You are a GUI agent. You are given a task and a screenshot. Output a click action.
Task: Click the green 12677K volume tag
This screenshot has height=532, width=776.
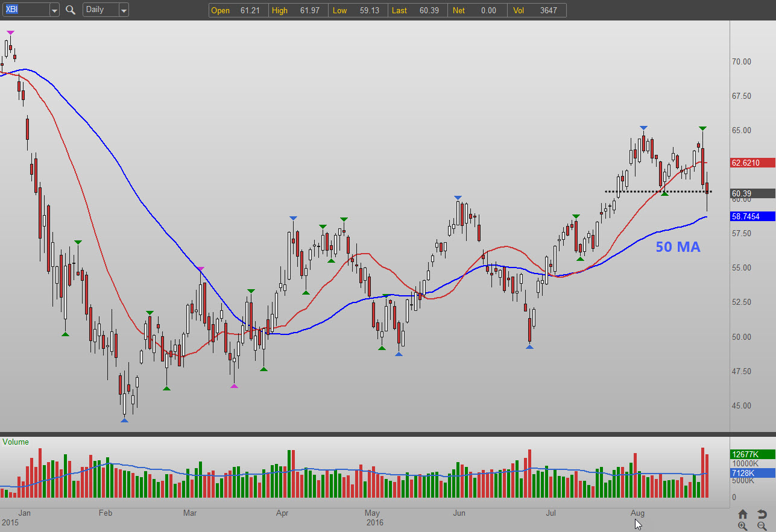click(x=752, y=454)
